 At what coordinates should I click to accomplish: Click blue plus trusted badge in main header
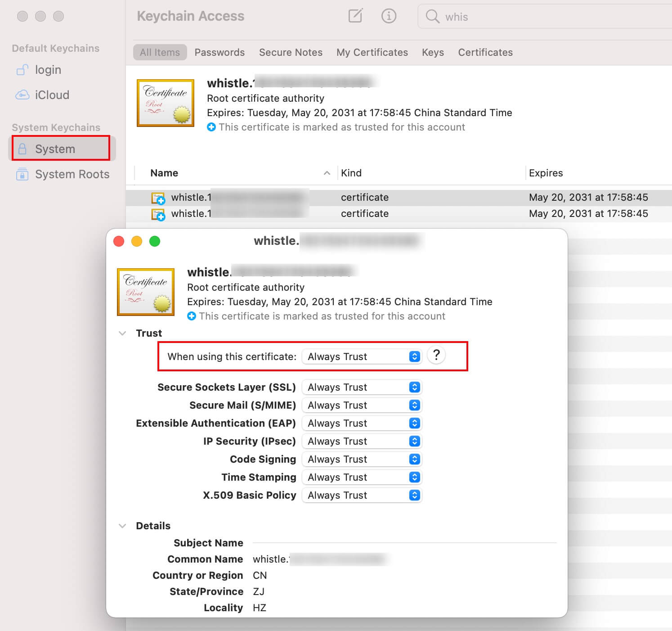click(x=211, y=127)
